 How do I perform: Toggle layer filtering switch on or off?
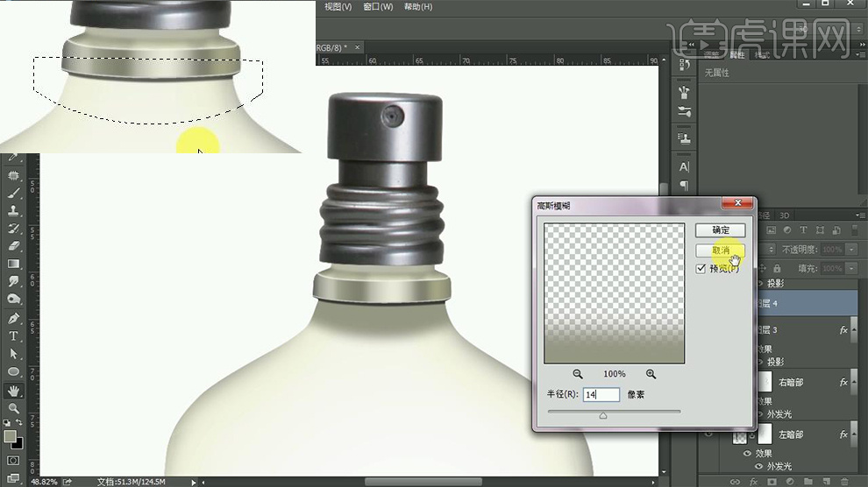pyautogui.click(x=855, y=230)
